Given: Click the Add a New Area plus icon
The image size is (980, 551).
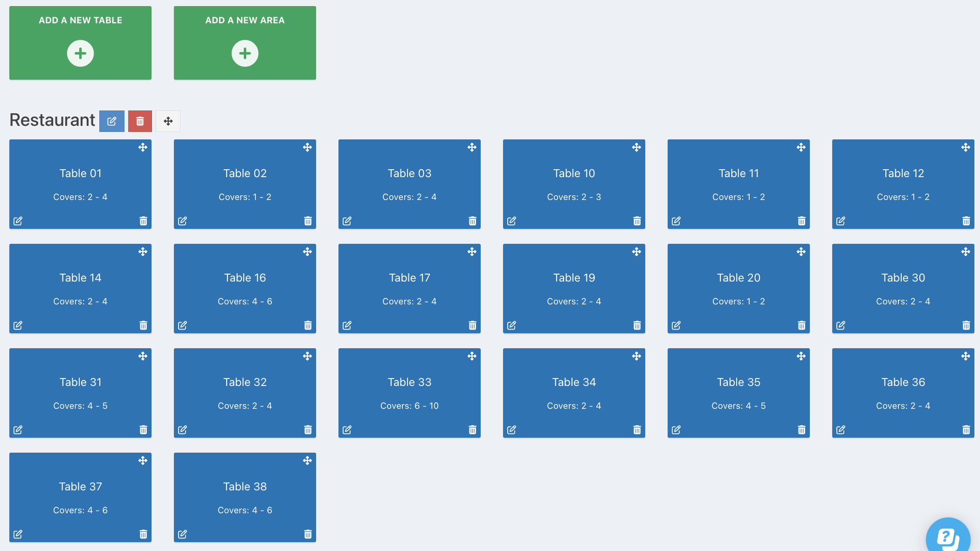Looking at the screenshot, I should point(245,53).
